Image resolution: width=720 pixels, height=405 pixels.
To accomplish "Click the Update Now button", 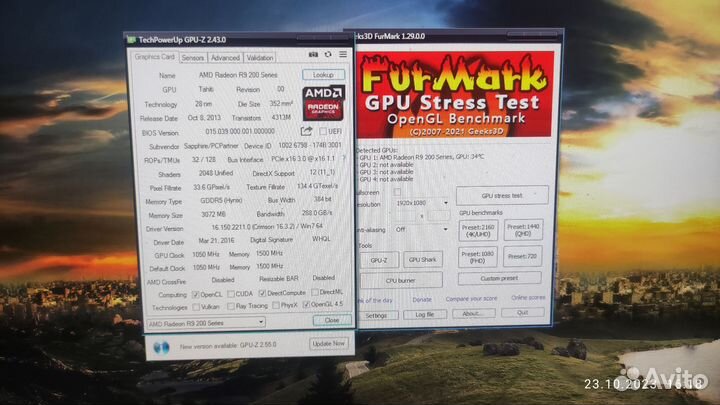I will [x=328, y=343].
